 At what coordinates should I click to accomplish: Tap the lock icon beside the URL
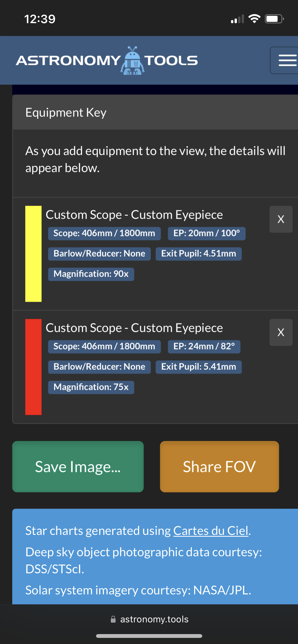(x=113, y=619)
